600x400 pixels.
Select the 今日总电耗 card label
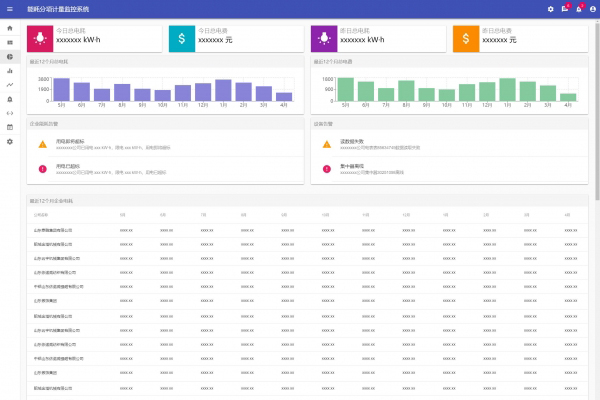point(71,31)
